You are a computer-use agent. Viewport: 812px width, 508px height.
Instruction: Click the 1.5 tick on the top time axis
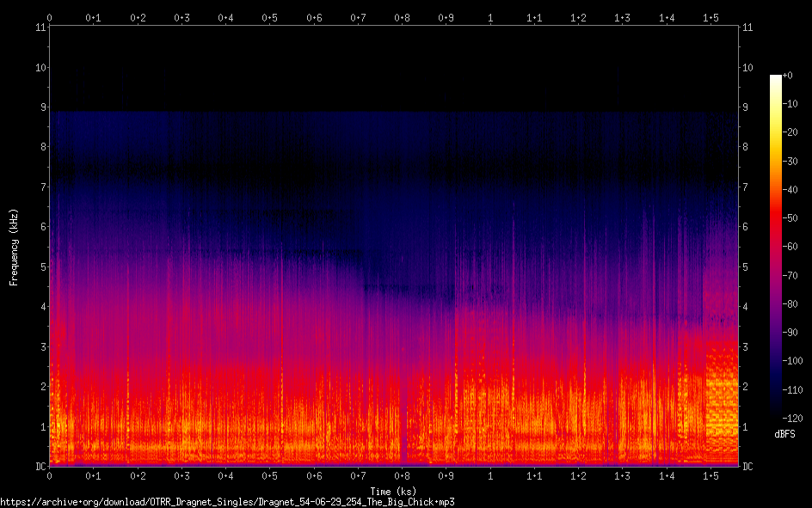point(710,17)
